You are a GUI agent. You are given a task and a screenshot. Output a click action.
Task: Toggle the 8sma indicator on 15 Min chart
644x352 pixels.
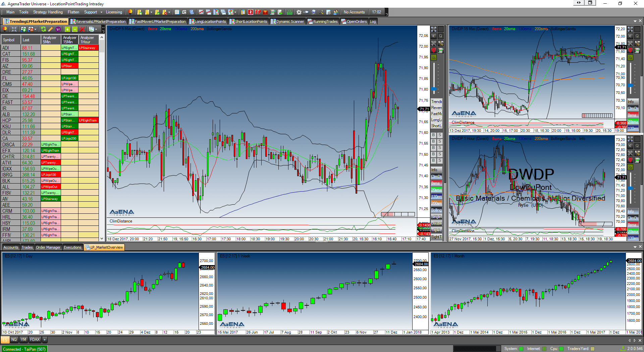(x=633, y=115)
